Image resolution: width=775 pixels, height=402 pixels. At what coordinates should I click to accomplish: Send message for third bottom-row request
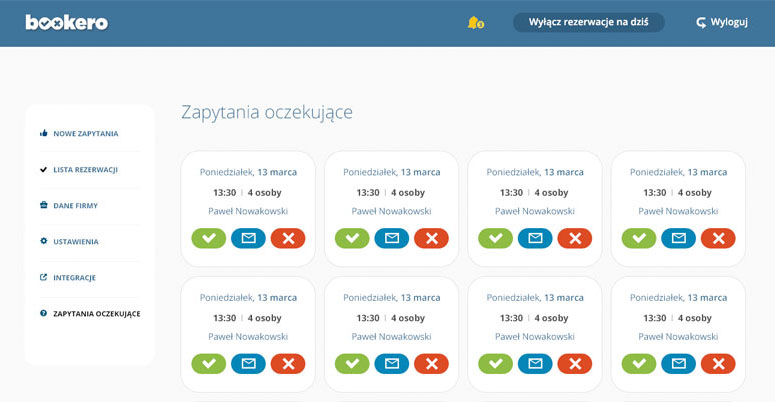click(535, 364)
